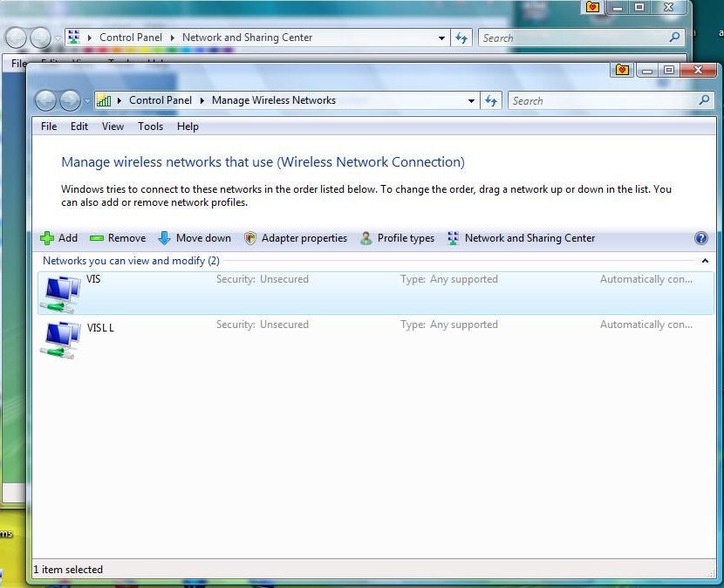This screenshot has width=724, height=588.
Task: Click the heart icon in front window title bar
Action: (x=622, y=70)
